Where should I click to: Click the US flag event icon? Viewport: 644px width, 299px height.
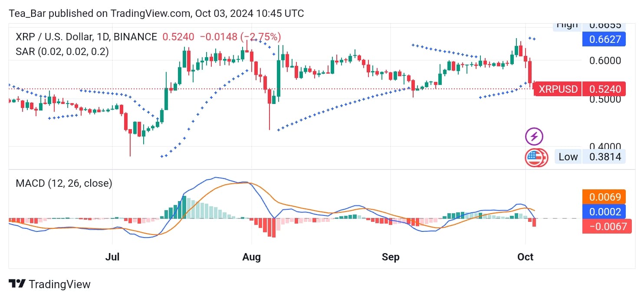click(x=536, y=157)
